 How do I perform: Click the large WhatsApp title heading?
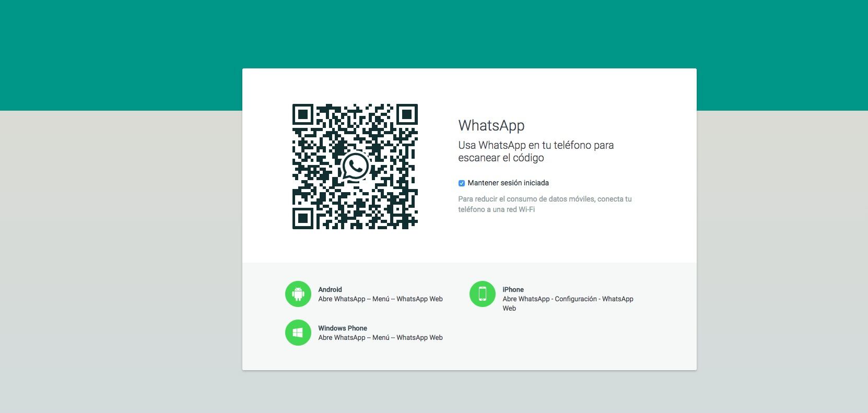coord(491,126)
